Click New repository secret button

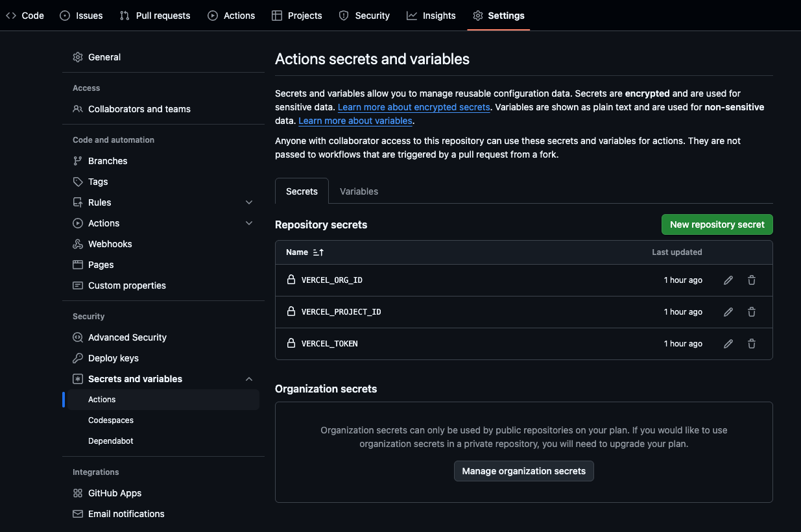coord(717,224)
